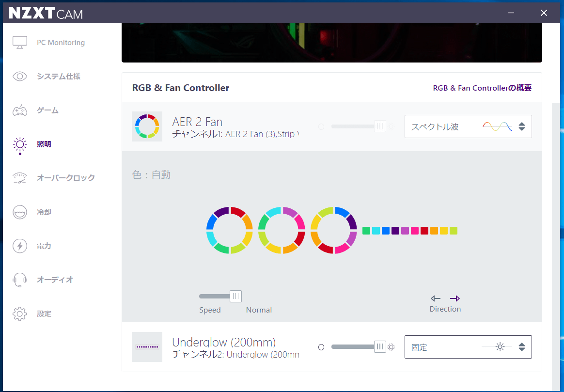Click the "Direction" label under the arrows
This screenshot has height=392, width=564.
445,309
